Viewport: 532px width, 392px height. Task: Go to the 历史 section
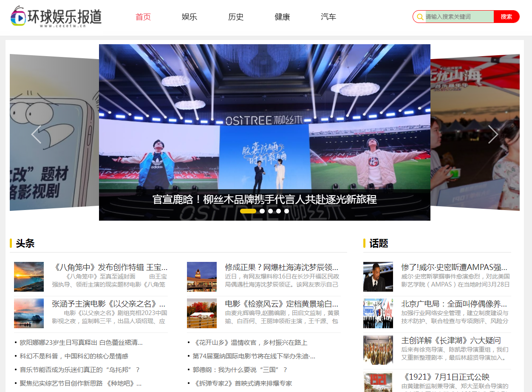pos(236,17)
